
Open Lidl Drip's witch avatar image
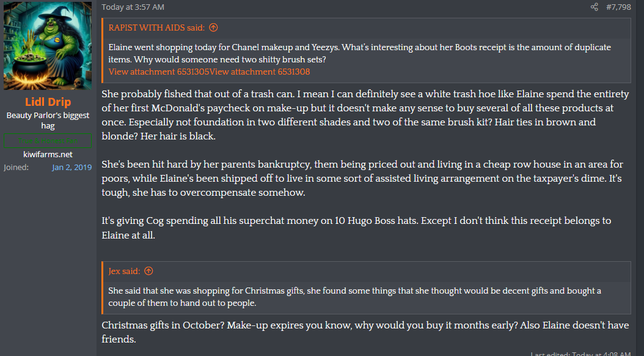pyautogui.click(x=48, y=46)
